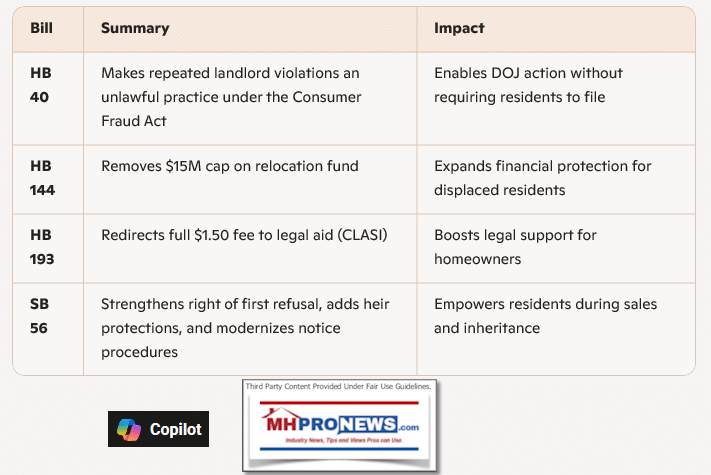Viewport: 711px width, 475px height.
Task: Select the Summary column header
Action: (x=135, y=28)
